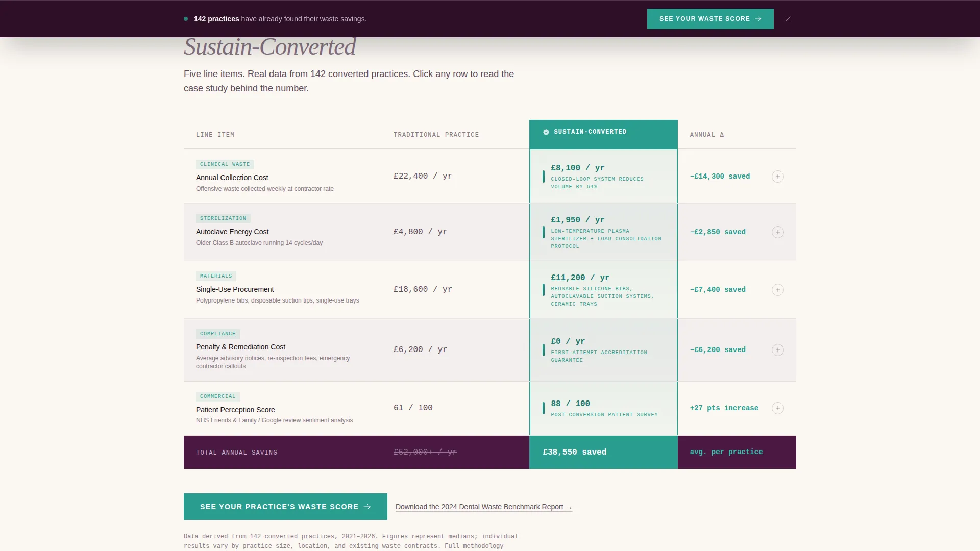Select the Compliance tag

click(x=218, y=334)
